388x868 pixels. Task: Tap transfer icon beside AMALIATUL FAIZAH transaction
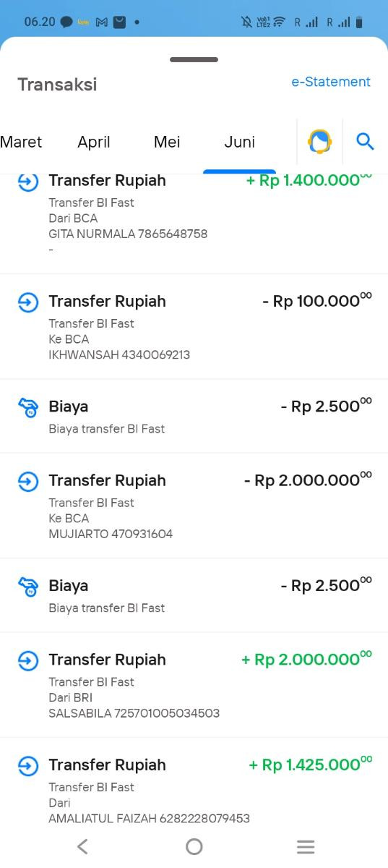pyautogui.click(x=28, y=766)
